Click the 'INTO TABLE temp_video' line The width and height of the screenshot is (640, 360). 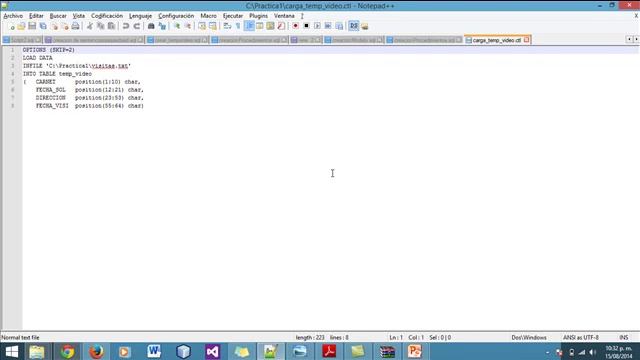pyautogui.click(x=57, y=74)
